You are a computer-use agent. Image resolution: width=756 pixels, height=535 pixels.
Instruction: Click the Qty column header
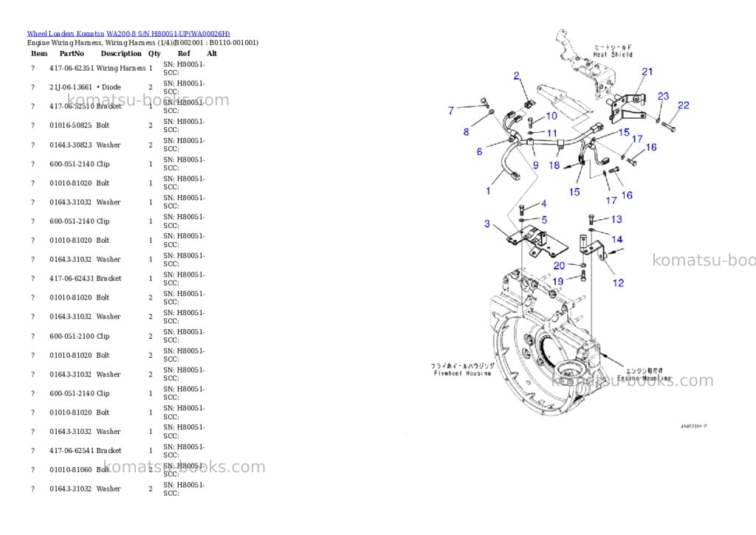click(154, 53)
